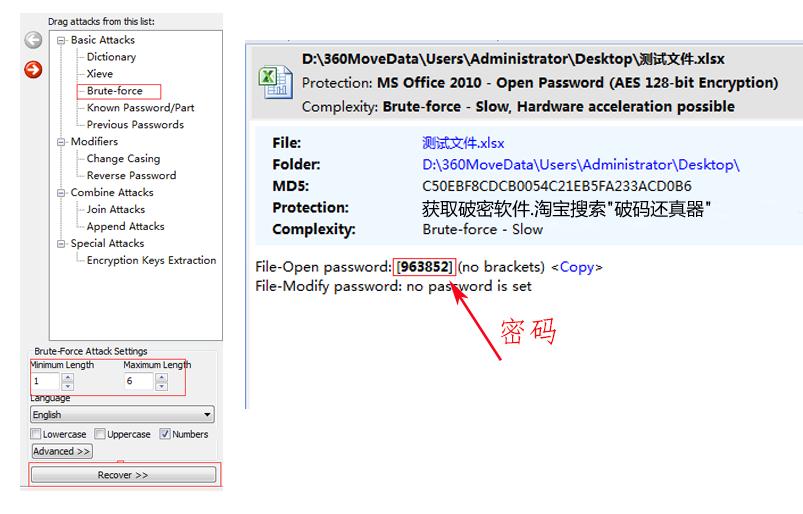Collapse the Special Attacks tree node

[x=61, y=244]
